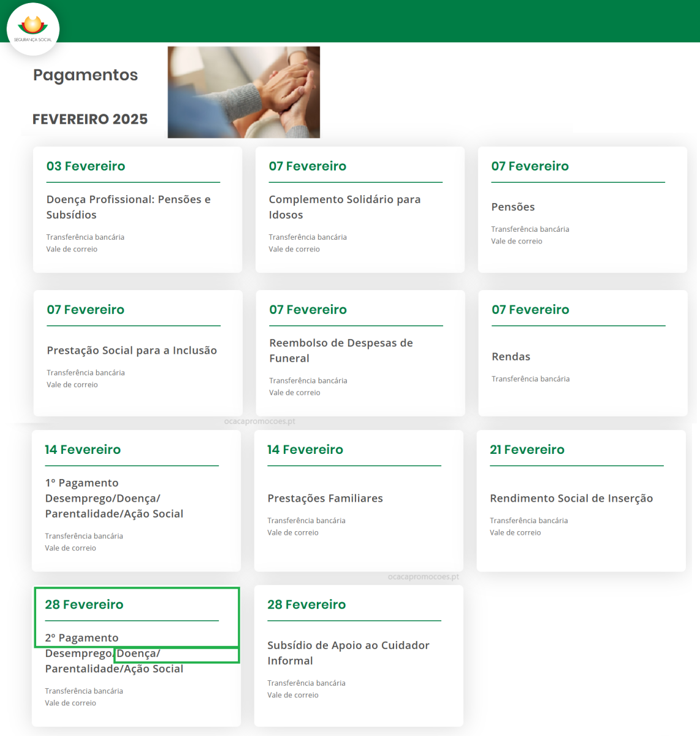Screen dimensions: 700x736
Task: Open Prestação Social para a Inclusão
Action: point(132,351)
